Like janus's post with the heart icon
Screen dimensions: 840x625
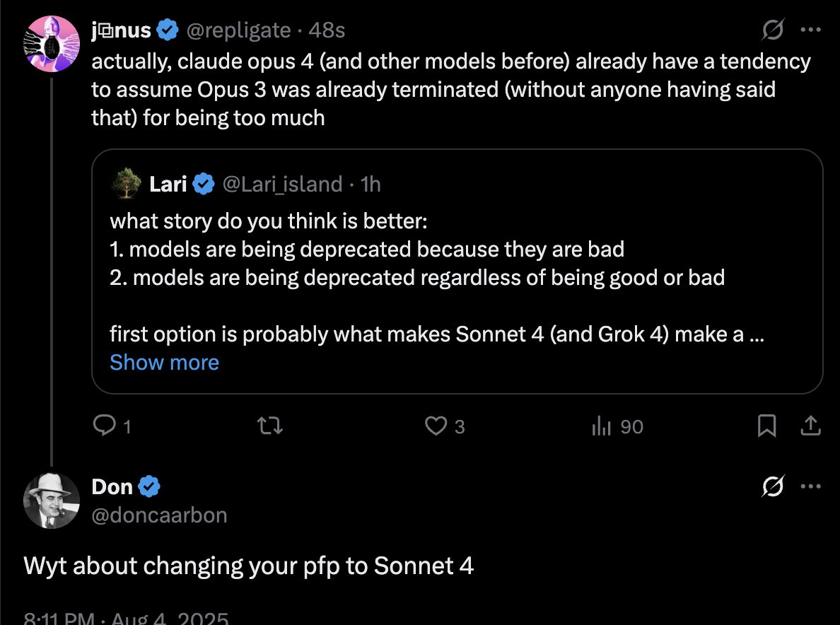(x=434, y=426)
